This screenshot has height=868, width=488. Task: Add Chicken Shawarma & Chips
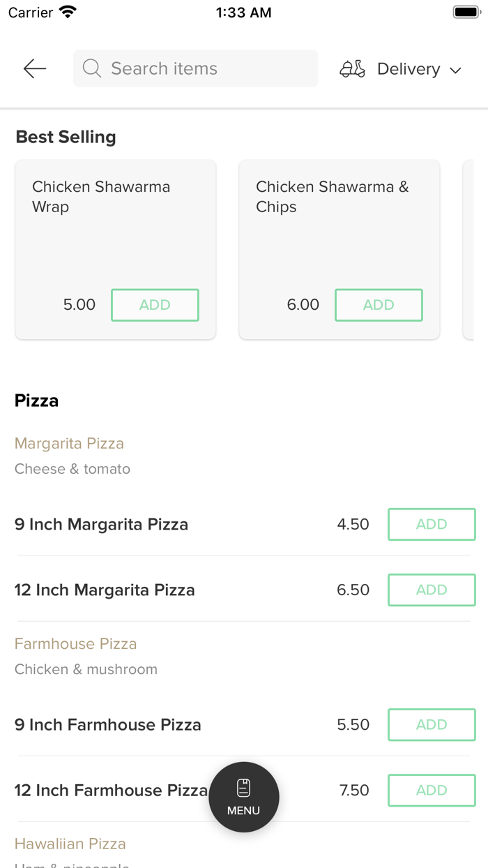[379, 305]
